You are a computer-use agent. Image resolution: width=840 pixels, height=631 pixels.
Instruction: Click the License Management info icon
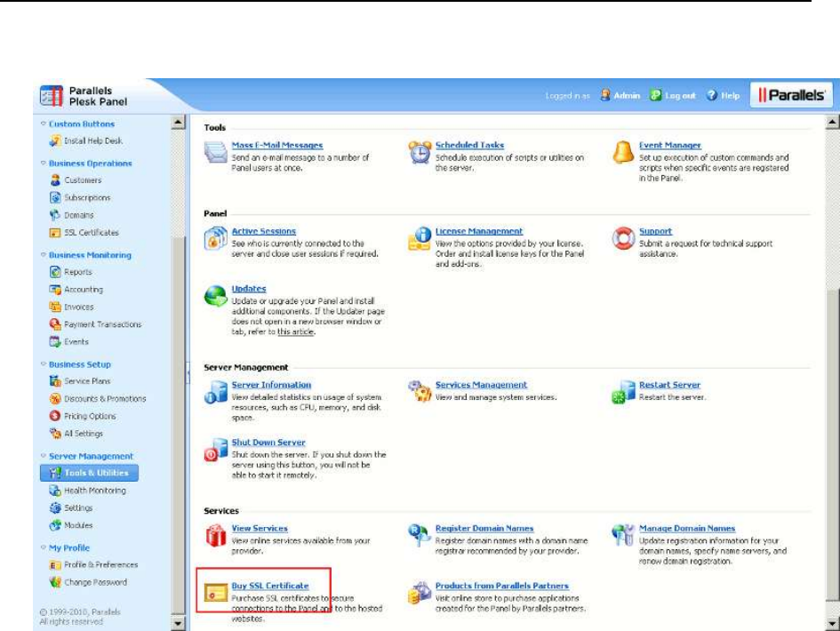tap(420, 238)
